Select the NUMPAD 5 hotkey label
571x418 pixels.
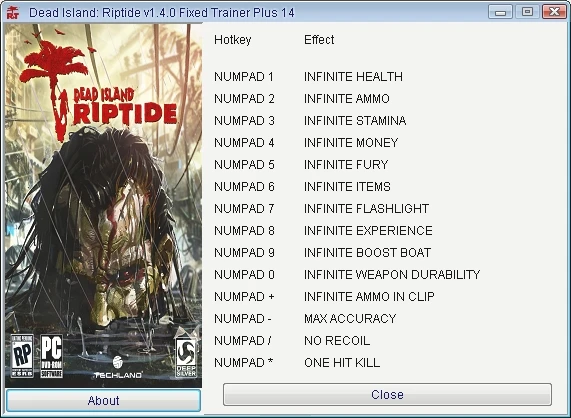[x=244, y=165]
